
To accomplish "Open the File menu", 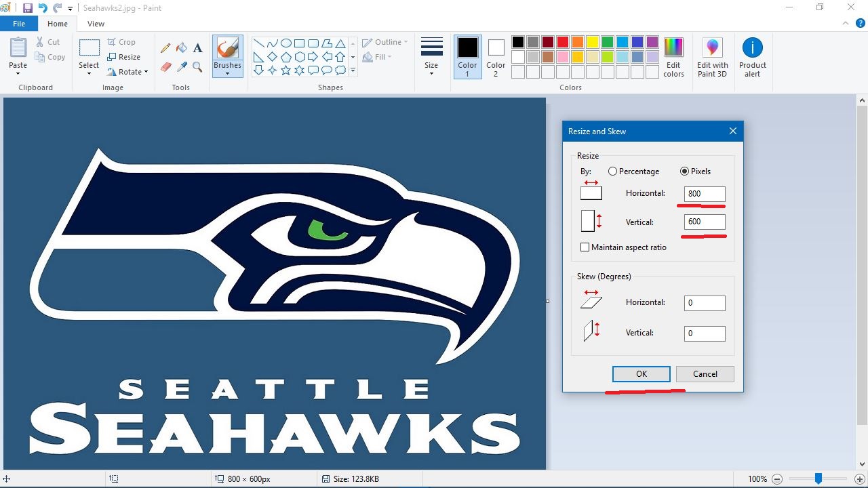I will (19, 24).
